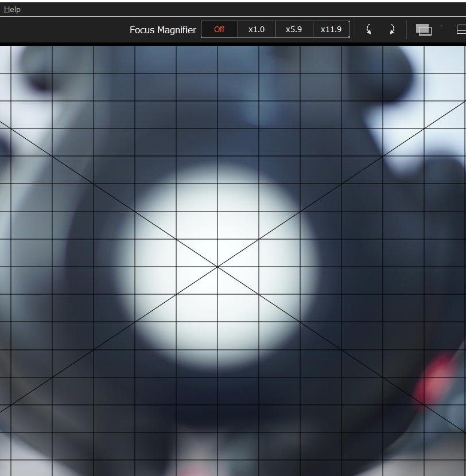Select x11.9 focus magnification
The height and width of the screenshot is (476, 466).
pos(331,29)
